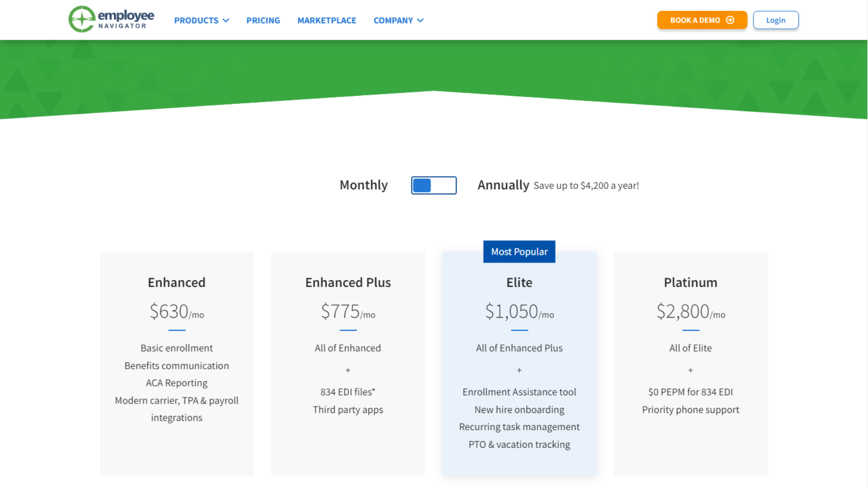
Task: Click 'Recurring task management' feature text
Action: point(519,427)
